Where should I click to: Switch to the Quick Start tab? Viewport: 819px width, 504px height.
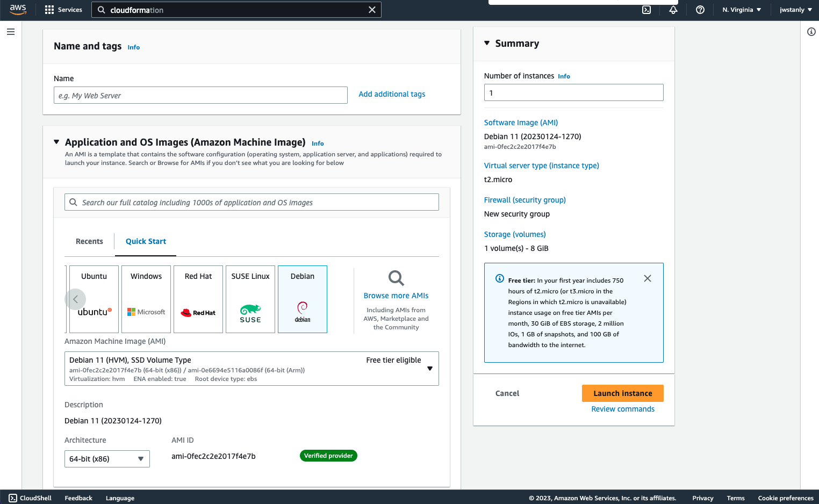146,241
